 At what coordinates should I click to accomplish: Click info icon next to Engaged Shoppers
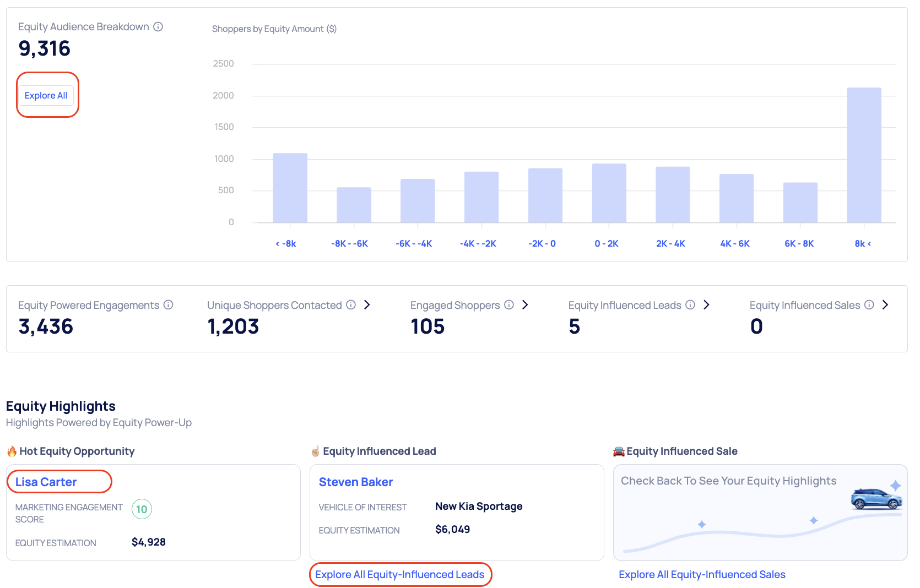click(x=509, y=305)
